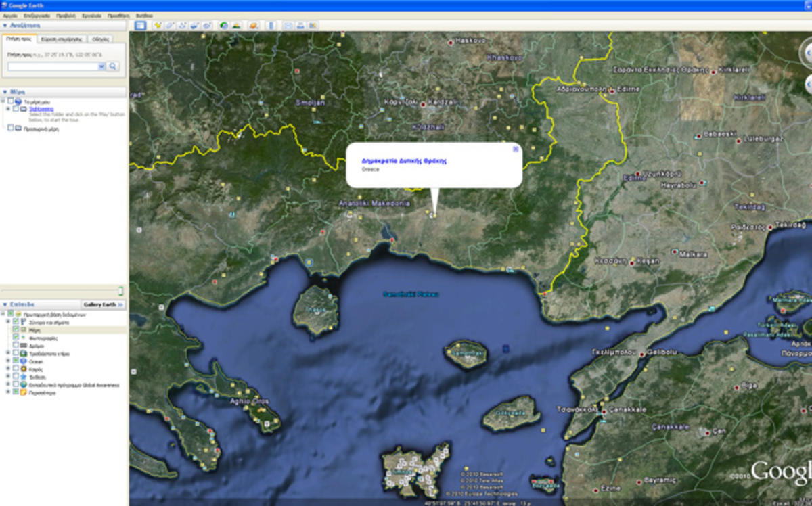
Task: Expand the Global Awareness layer node
Action: 8,384
